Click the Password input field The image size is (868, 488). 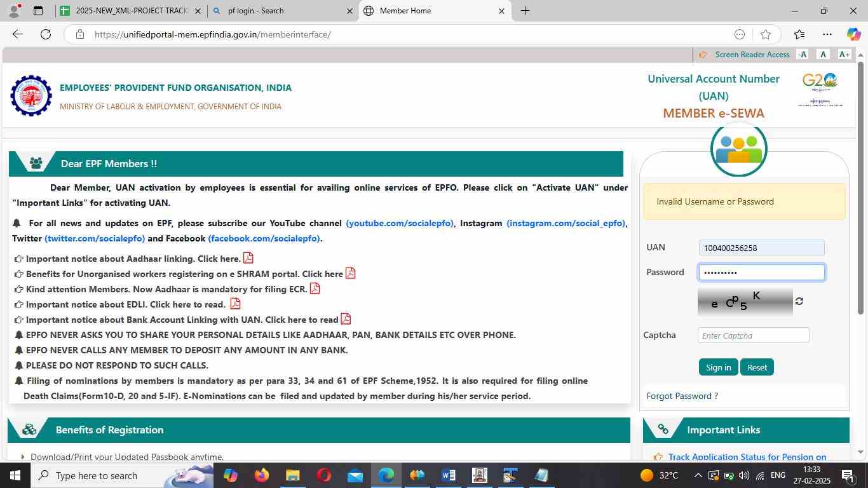tap(761, 272)
